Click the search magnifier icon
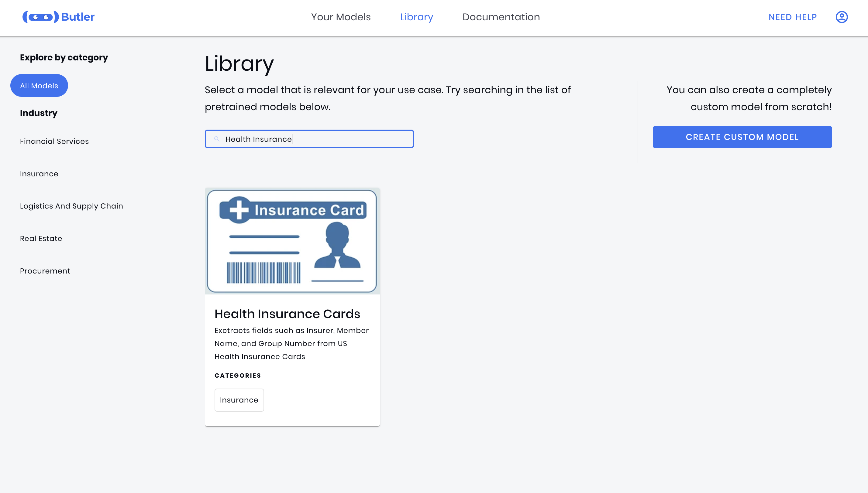Screen dimensions: 868x493 click(217, 139)
